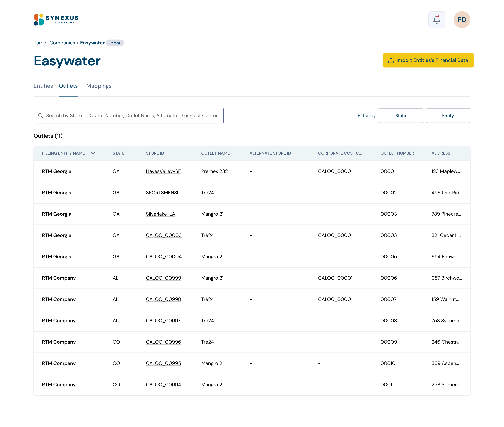504x427 pixels.
Task: Click Import Entities's Financial Data button
Action: (428, 60)
